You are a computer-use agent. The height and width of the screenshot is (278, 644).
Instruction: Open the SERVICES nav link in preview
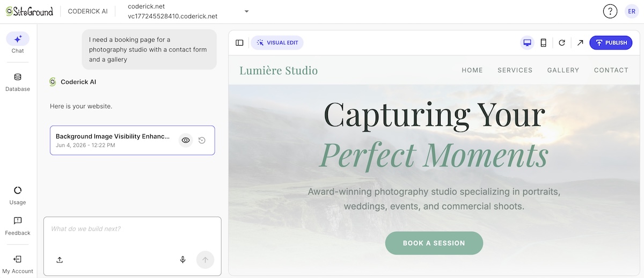pos(515,70)
